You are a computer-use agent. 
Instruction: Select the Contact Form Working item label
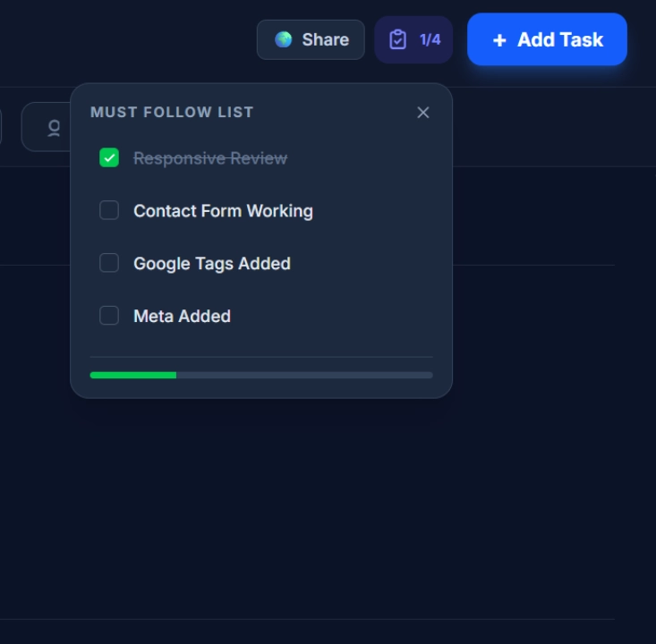pos(223,211)
